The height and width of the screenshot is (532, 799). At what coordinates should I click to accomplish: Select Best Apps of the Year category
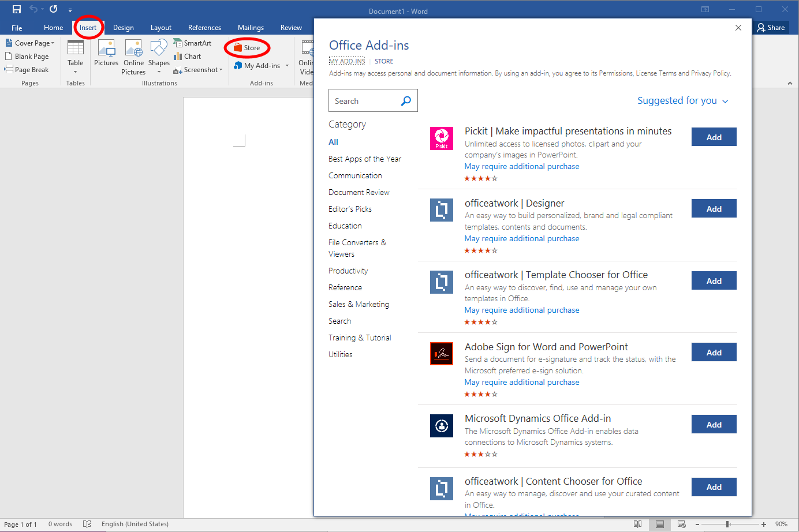pos(365,159)
